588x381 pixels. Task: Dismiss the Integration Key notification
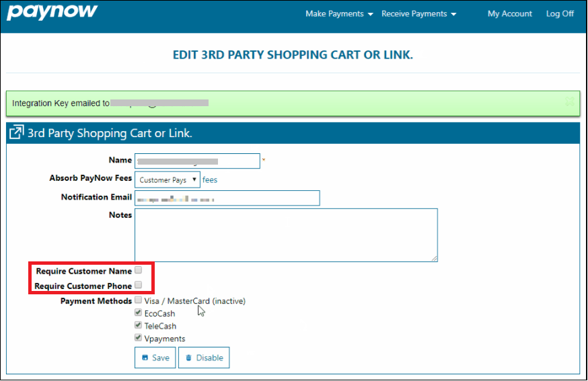(x=569, y=101)
